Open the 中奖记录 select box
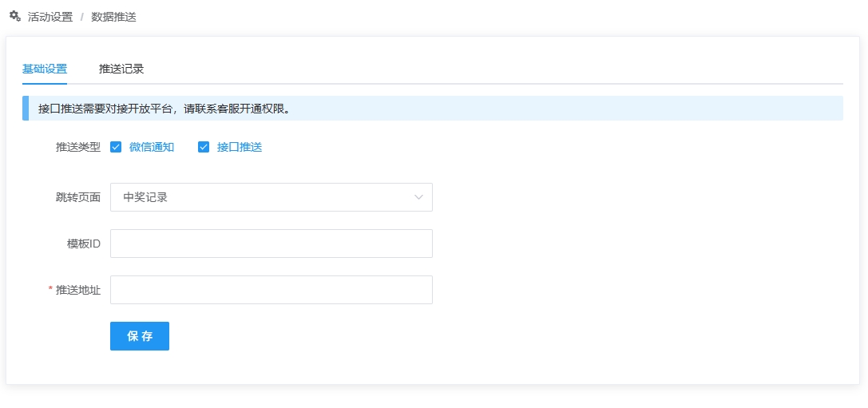 point(264,197)
